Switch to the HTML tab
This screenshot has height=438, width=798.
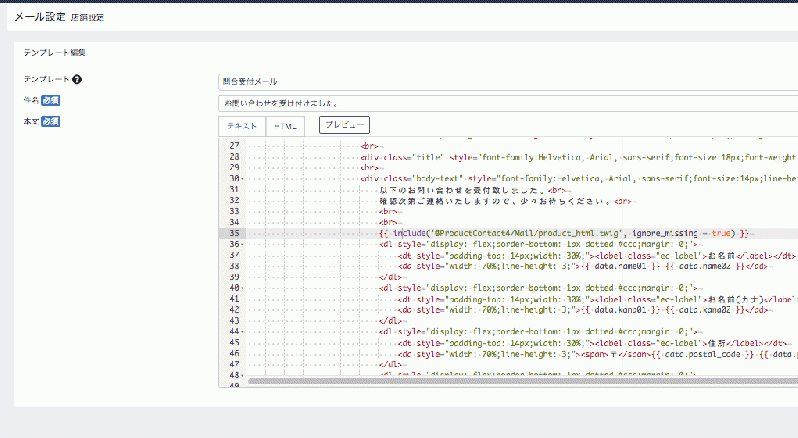[x=286, y=126]
